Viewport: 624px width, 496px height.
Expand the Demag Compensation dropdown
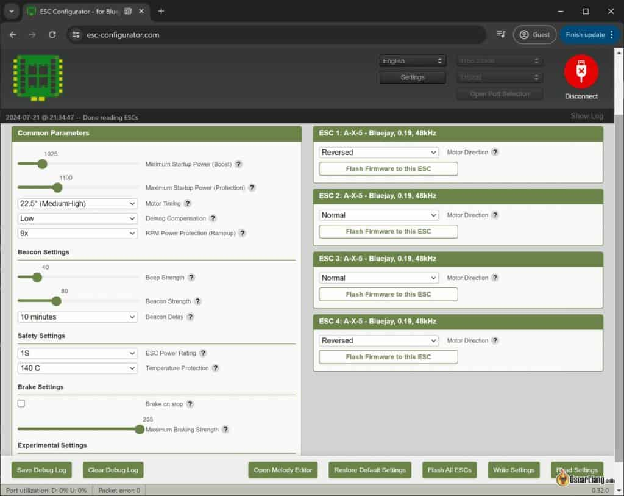coord(77,218)
